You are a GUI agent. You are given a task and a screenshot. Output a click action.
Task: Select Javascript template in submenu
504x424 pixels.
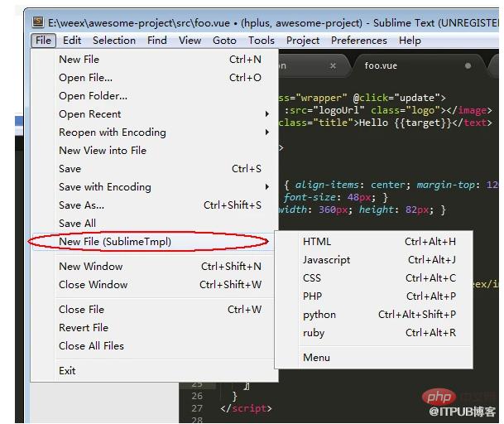tap(374, 260)
